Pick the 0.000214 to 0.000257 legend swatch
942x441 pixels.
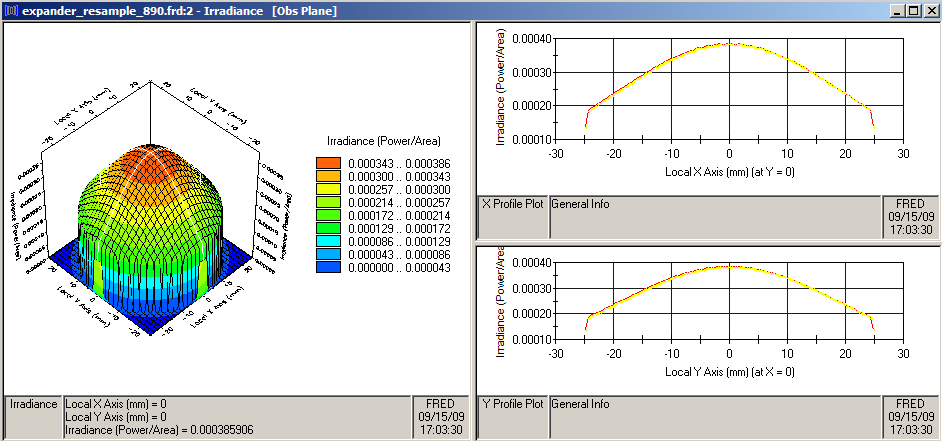329,202
